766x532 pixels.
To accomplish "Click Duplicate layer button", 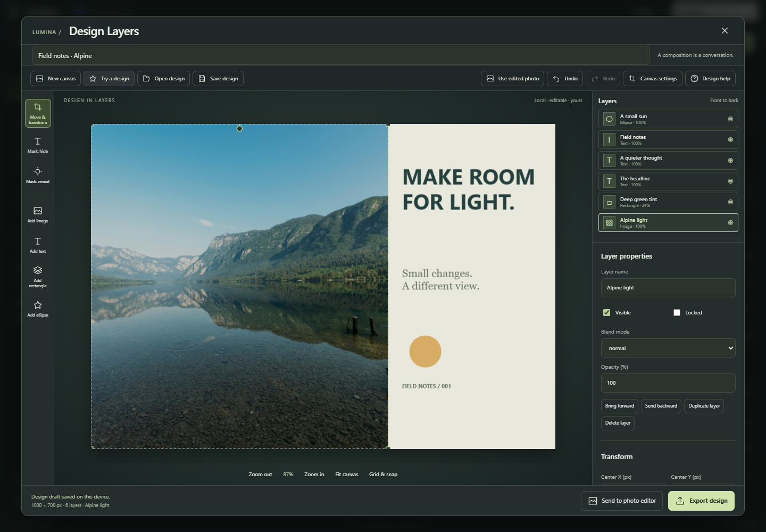I will coord(704,406).
